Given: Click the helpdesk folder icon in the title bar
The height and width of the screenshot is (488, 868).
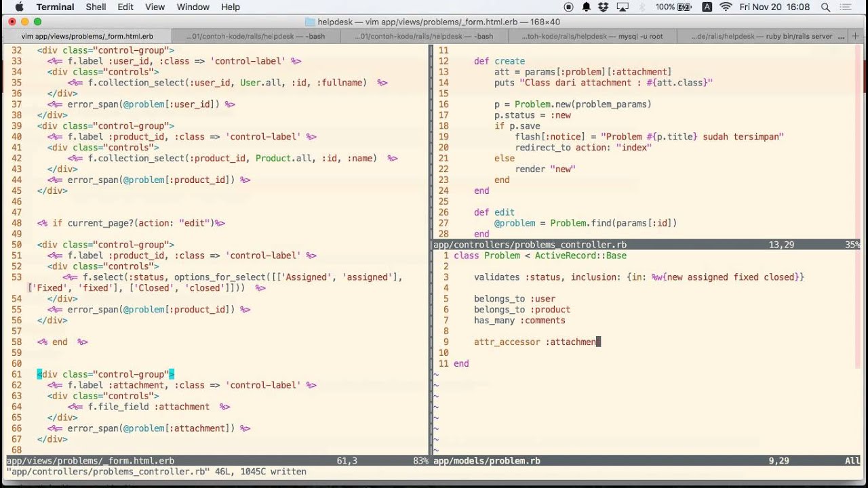Looking at the screenshot, I should point(310,22).
